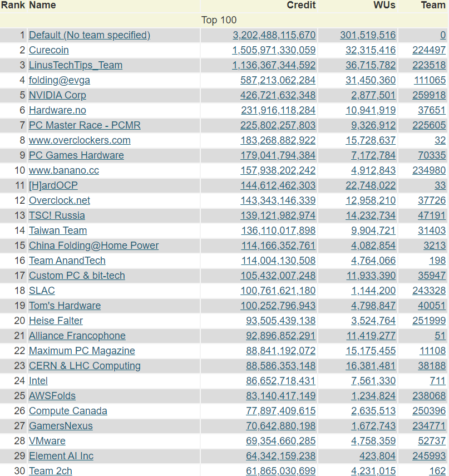Screen dimensions: 449x476
Task: Click team number 245993 for Element AI
Action: point(429,456)
